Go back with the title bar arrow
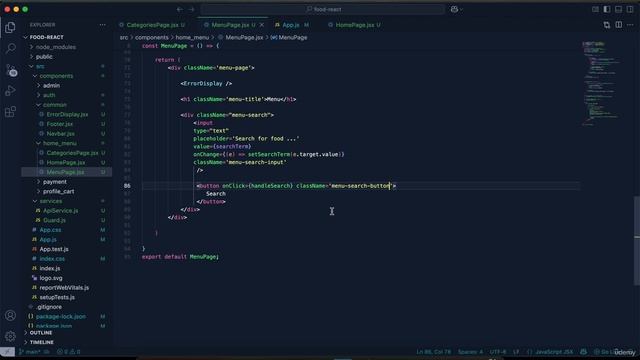The image size is (640, 360). pos(180,9)
